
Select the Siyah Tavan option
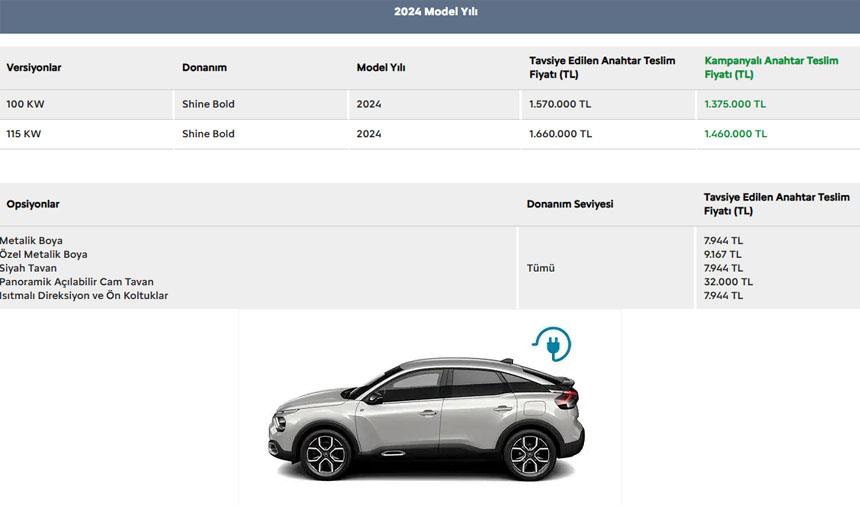[x=29, y=268]
